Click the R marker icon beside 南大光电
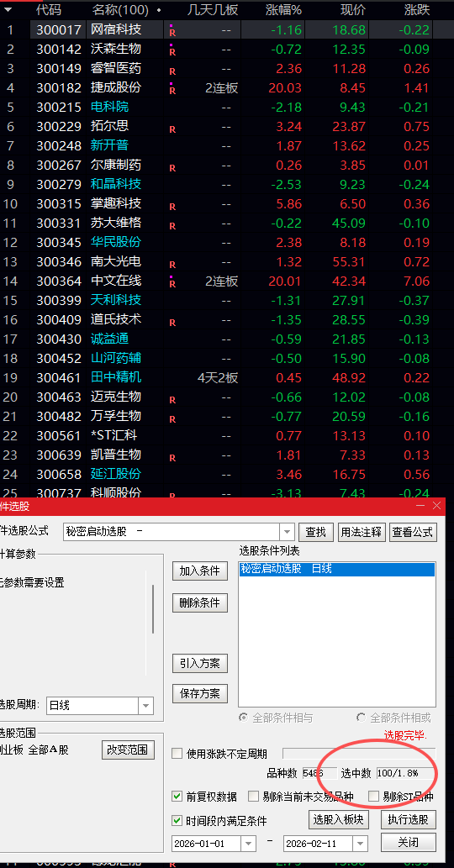This screenshot has width=454, height=868. [172, 265]
